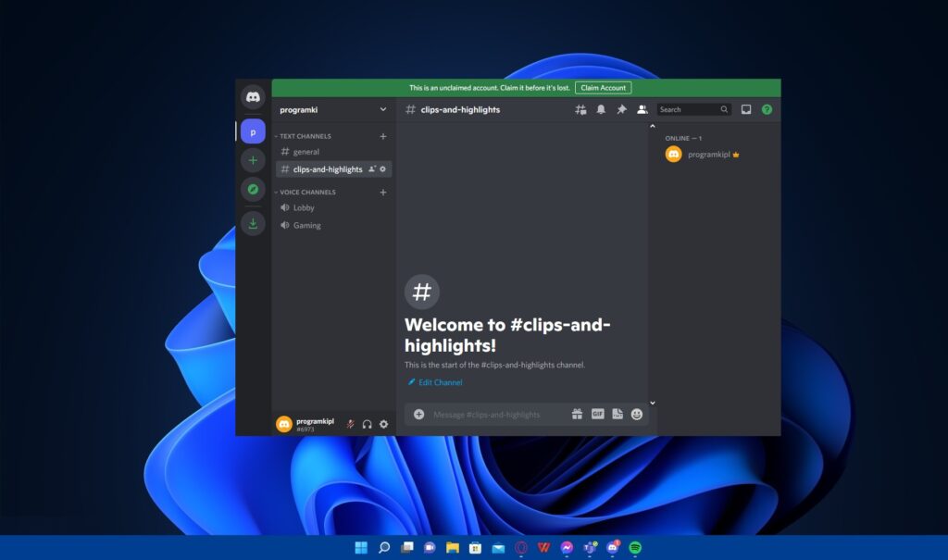Open Discord home direct messages

point(253,97)
